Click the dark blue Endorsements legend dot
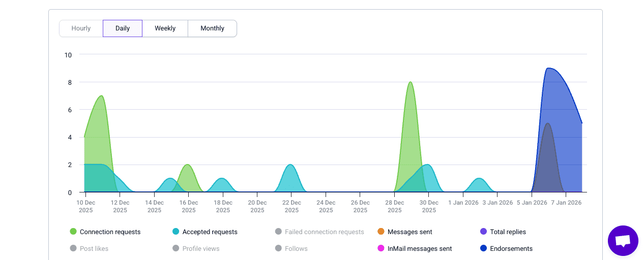This screenshot has width=644, height=260. pyautogui.click(x=483, y=248)
